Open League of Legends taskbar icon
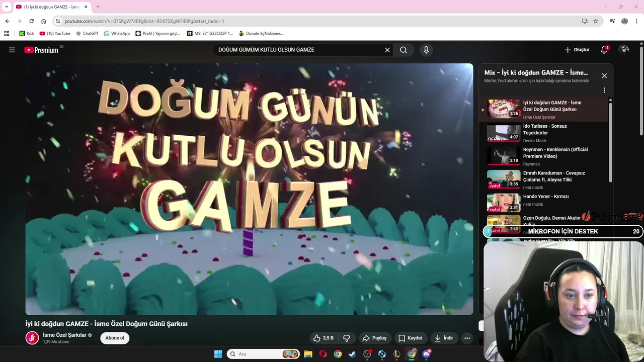Image resolution: width=644 pixels, height=362 pixels. (397, 354)
